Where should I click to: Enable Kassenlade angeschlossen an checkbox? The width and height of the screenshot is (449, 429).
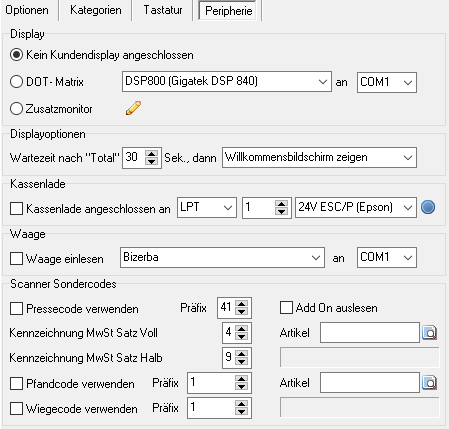[16, 209]
